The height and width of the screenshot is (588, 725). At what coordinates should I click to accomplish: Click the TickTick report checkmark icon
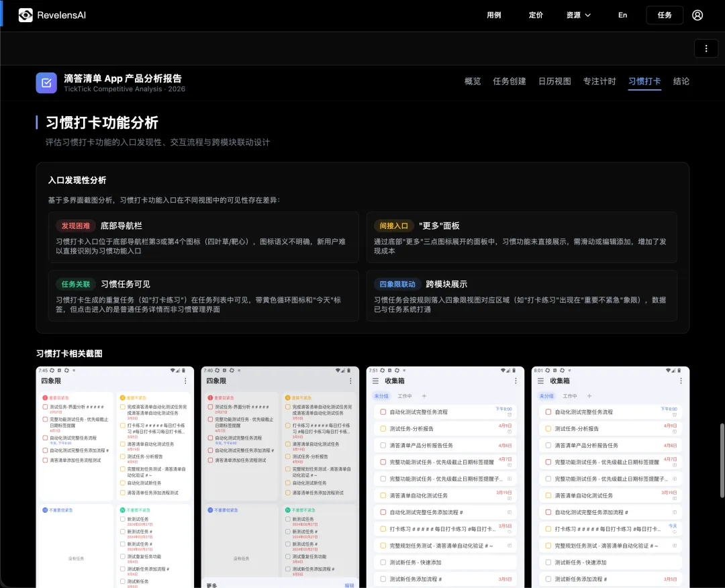46,83
